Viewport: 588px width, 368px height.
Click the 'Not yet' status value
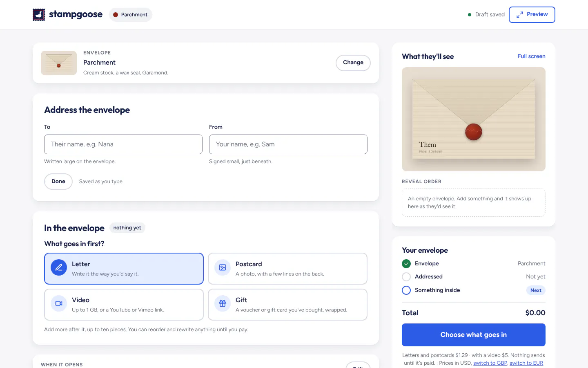(536, 277)
